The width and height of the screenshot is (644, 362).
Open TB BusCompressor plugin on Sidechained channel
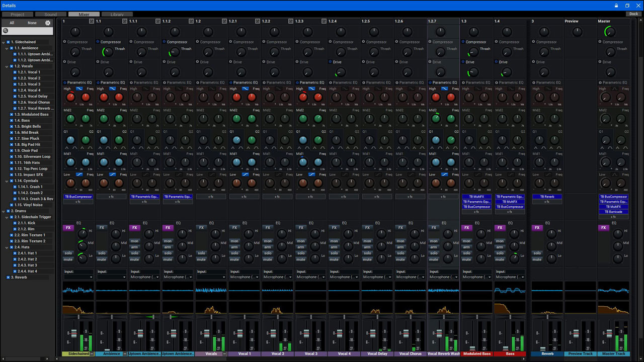tap(78, 197)
